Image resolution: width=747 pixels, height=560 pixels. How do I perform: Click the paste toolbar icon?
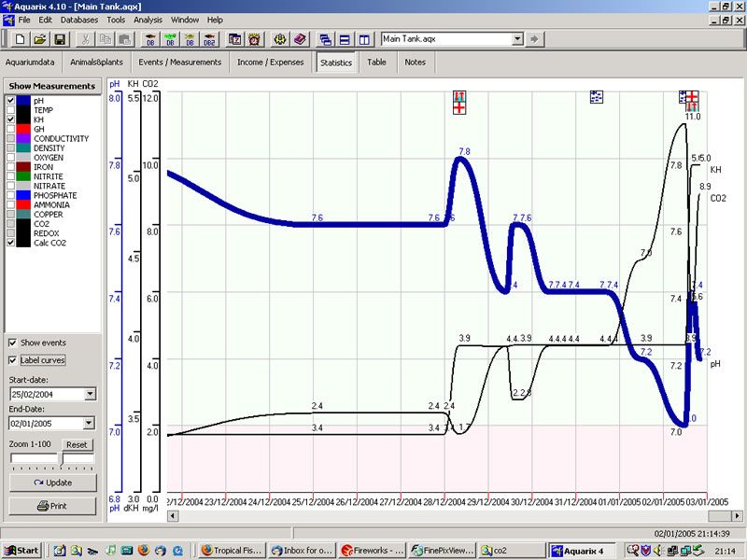click(125, 39)
